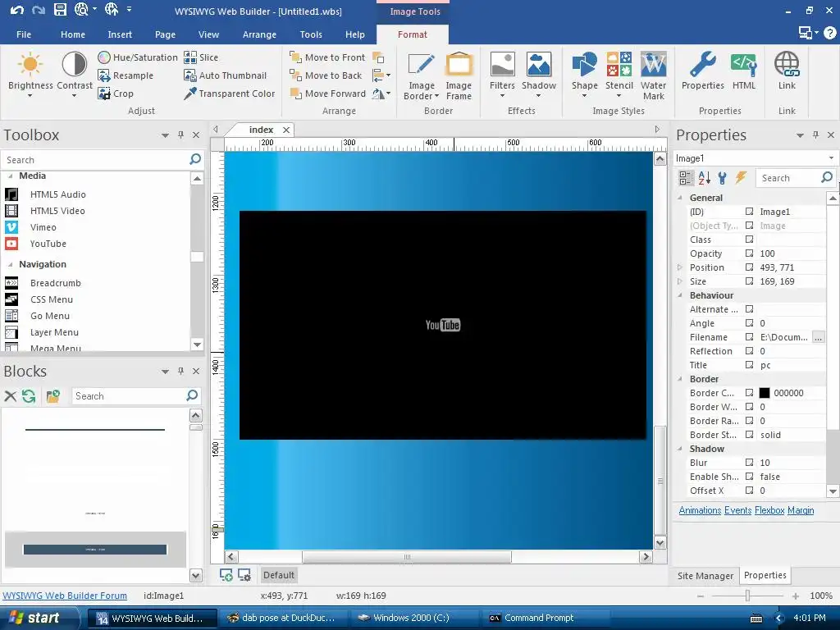Create an Auto Thumbnail
The image size is (840, 630).
pyautogui.click(x=225, y=75)
